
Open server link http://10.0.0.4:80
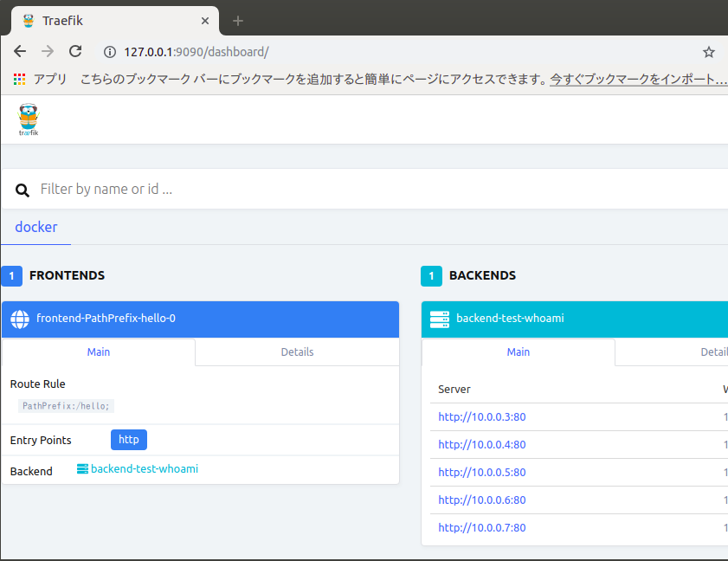(482, 445)
